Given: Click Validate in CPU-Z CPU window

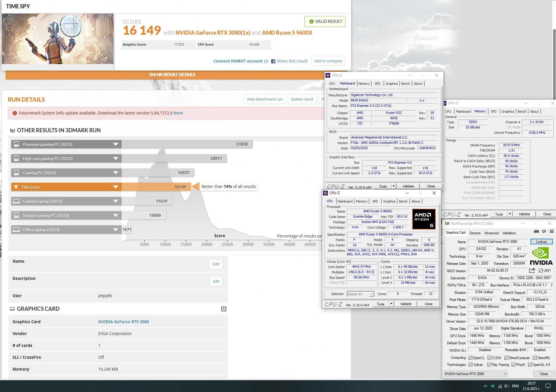Looking at the screenshot, I should [x=406, y=304].
